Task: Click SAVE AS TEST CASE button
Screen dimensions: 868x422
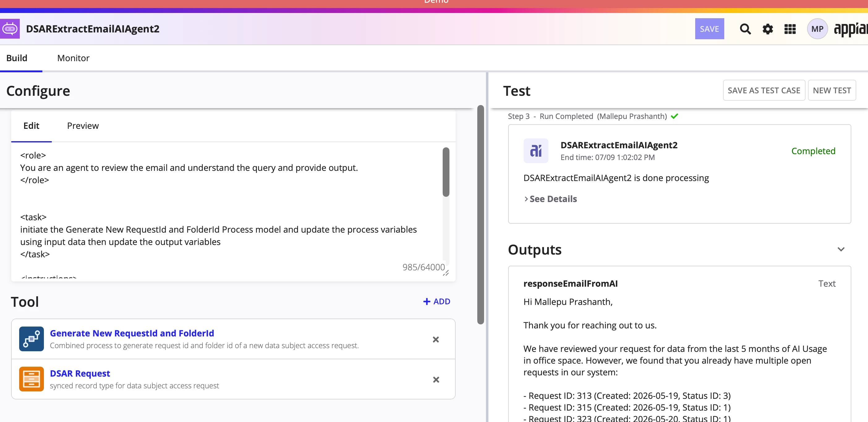Action: click(x=764, y=90)
